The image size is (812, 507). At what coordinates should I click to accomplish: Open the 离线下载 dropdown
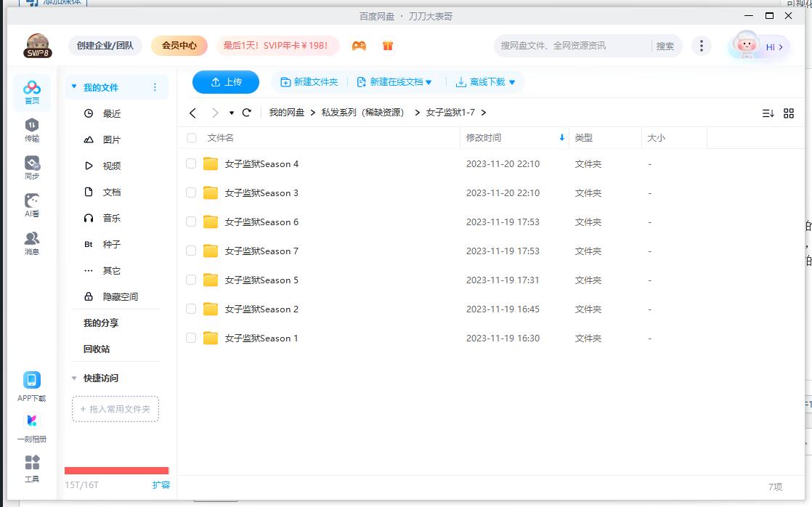point(512,82)
